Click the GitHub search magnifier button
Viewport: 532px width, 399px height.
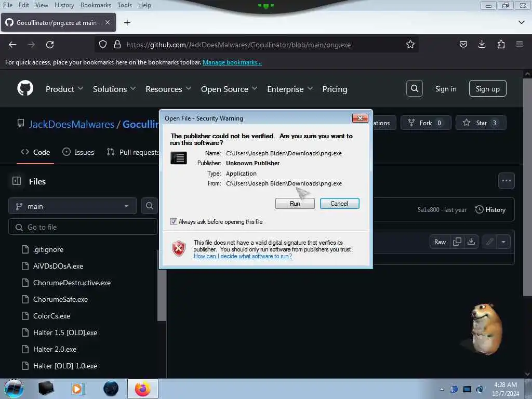click(414, 88)
